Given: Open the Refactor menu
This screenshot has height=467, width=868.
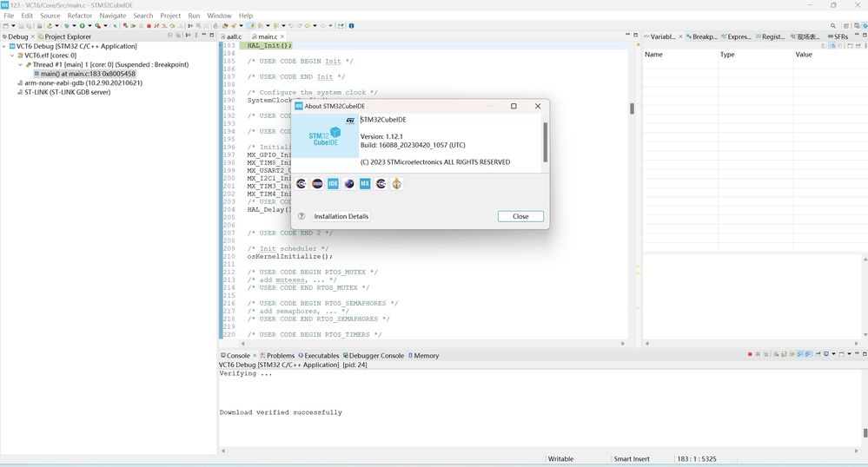Looking at the screenshot, I should [80, 16].
